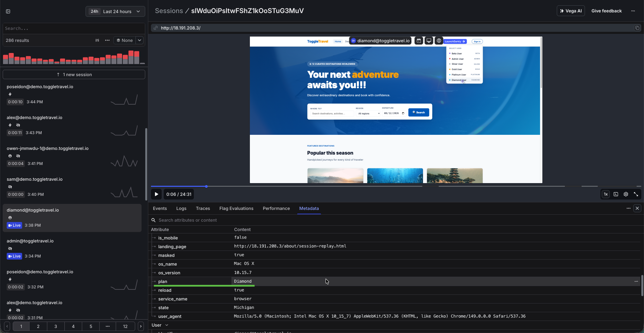Switch to the Flag Evaluations tab
The width and height of the screenshot is (644, 333).
pos(236,208)
